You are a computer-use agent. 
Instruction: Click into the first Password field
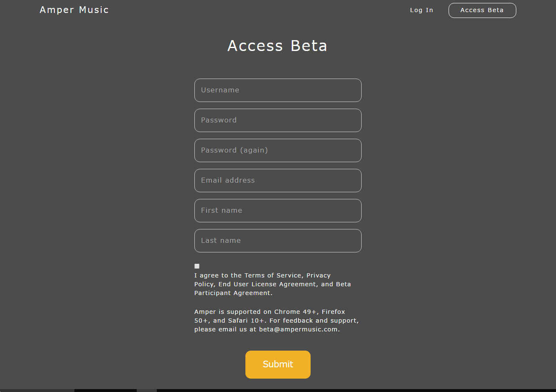coord(278,120)
